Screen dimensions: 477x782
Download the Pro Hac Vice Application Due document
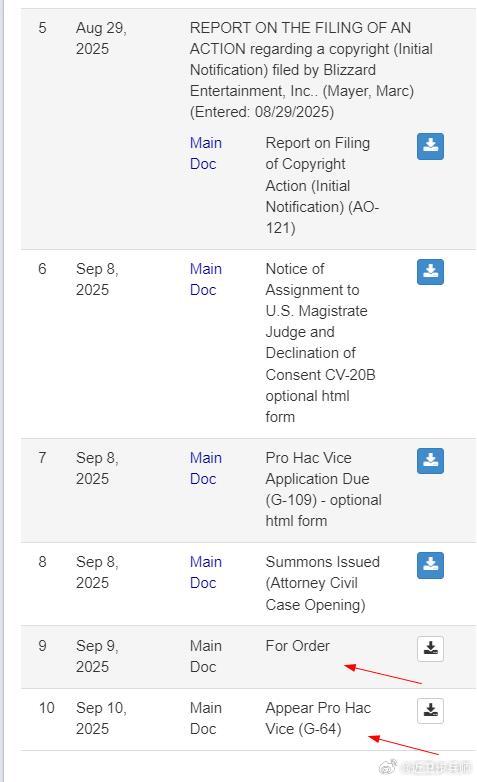430,461
